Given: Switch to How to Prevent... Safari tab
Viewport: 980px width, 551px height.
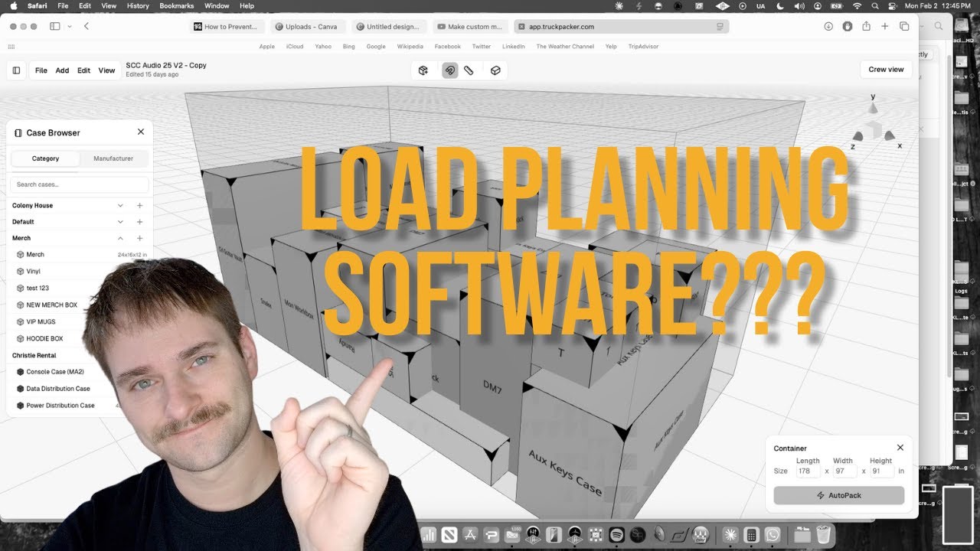Looking at the screenshot, I should (227, 26).
